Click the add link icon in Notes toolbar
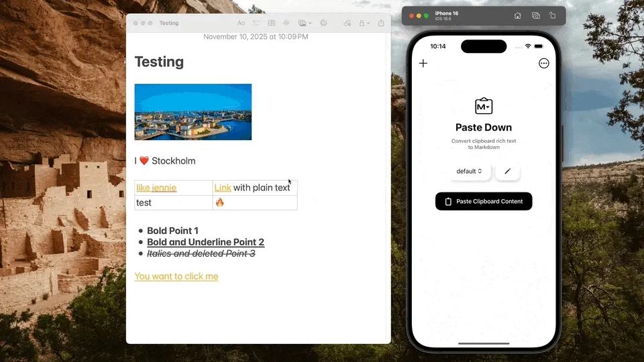 point(347,23)
